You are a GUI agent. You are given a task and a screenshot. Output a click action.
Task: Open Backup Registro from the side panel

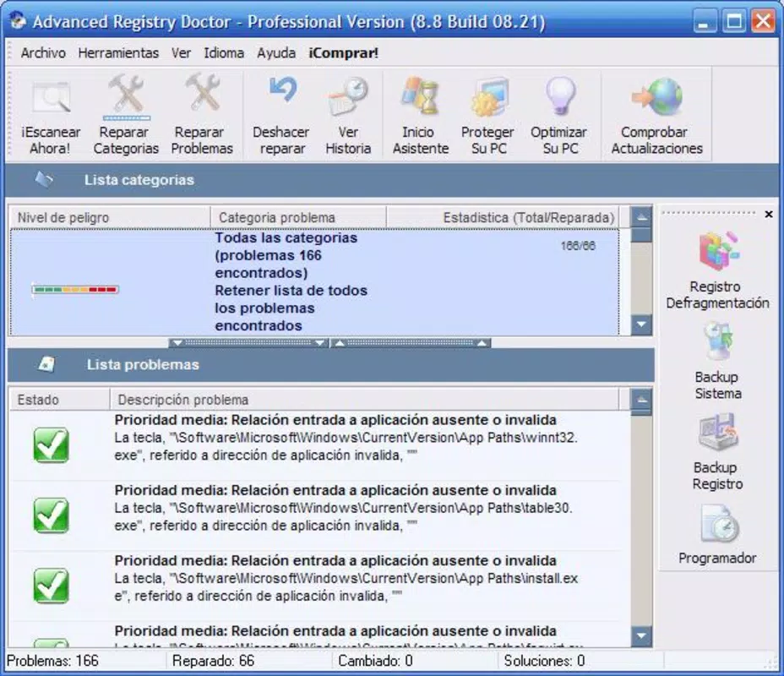tap(717, 452)
